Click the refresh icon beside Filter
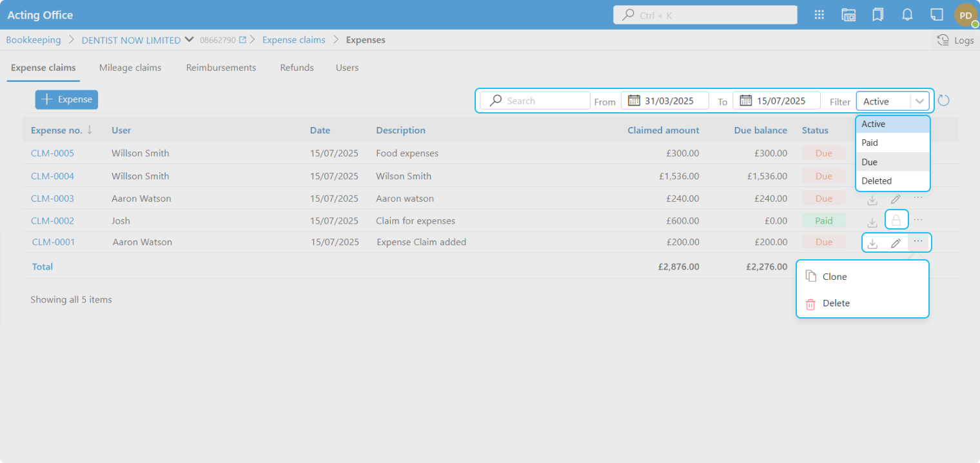The width and height of the screenshot is (980, 463). [x=944, y=101]
